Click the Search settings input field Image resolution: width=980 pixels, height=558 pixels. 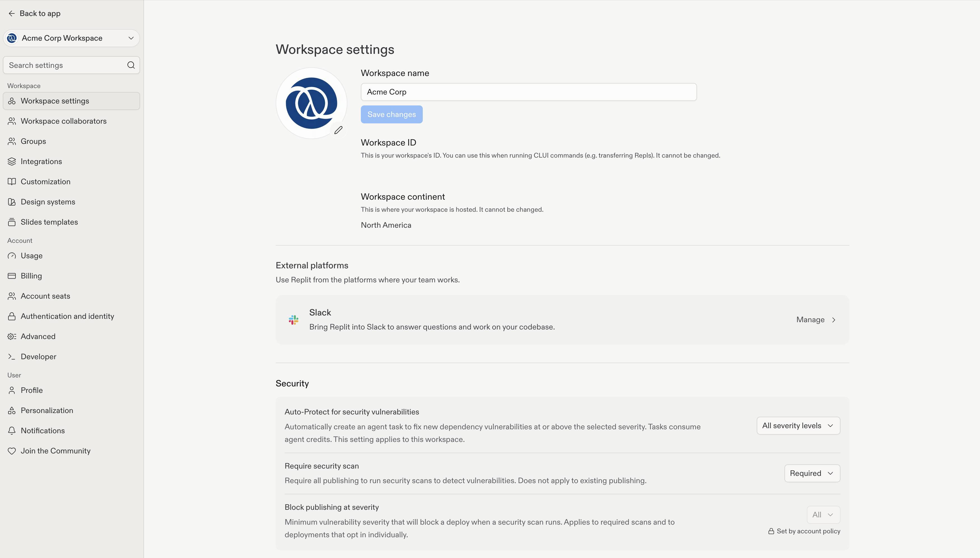[71, 65]
